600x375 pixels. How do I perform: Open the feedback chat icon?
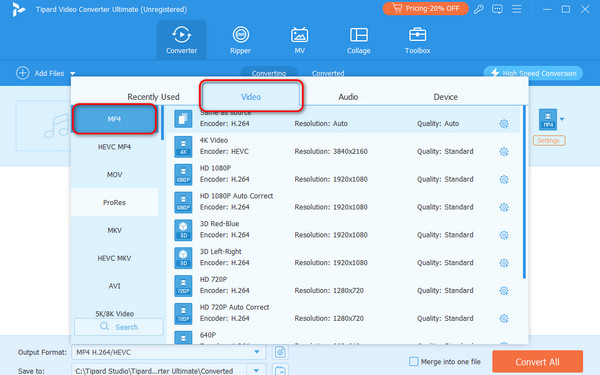pos(497,9)
